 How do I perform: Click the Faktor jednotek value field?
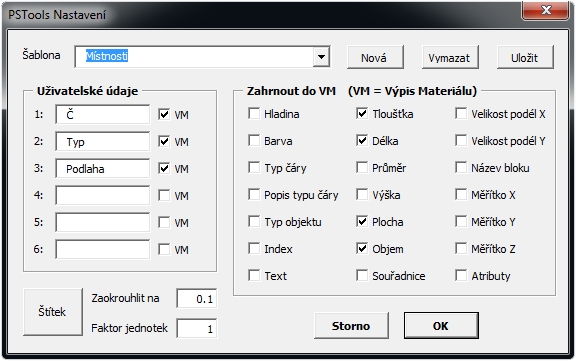[x=197, y=328]
